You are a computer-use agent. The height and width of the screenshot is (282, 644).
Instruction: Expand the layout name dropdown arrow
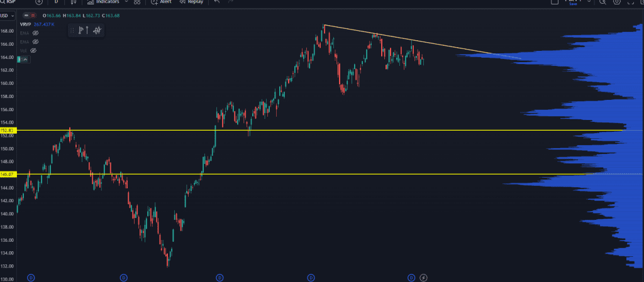coord(589,1)
